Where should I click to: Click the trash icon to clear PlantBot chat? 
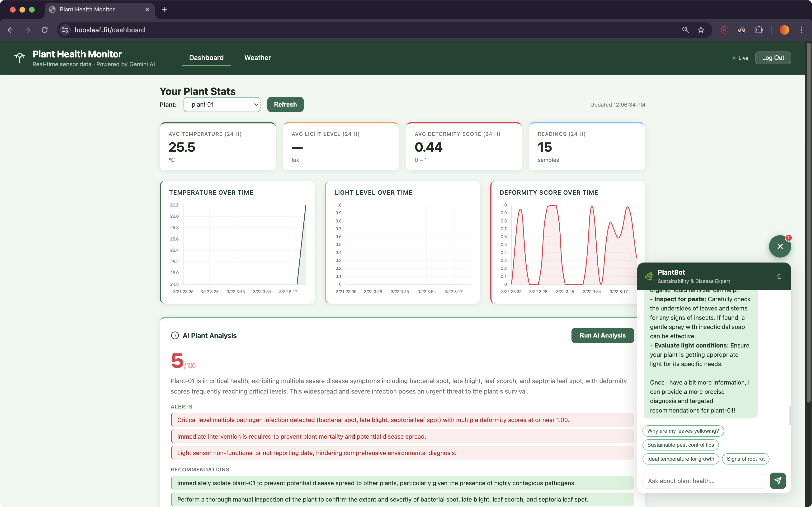pyautogui.click(x=779, y=276)
